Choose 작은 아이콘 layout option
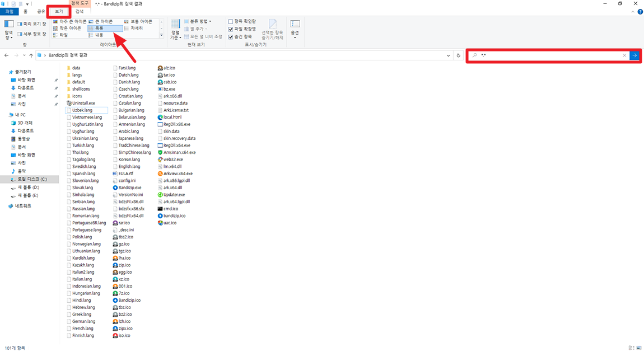 (67, 29)
